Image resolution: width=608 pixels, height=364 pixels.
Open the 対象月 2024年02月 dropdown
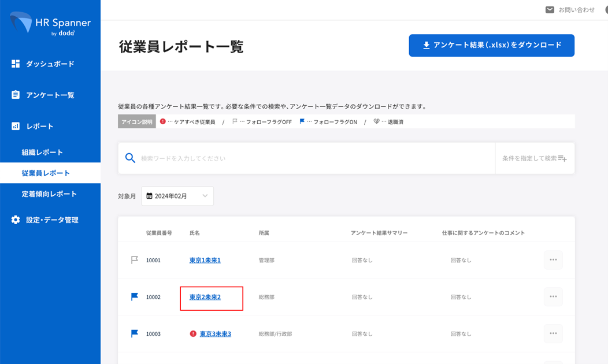[x=177, y=196]
